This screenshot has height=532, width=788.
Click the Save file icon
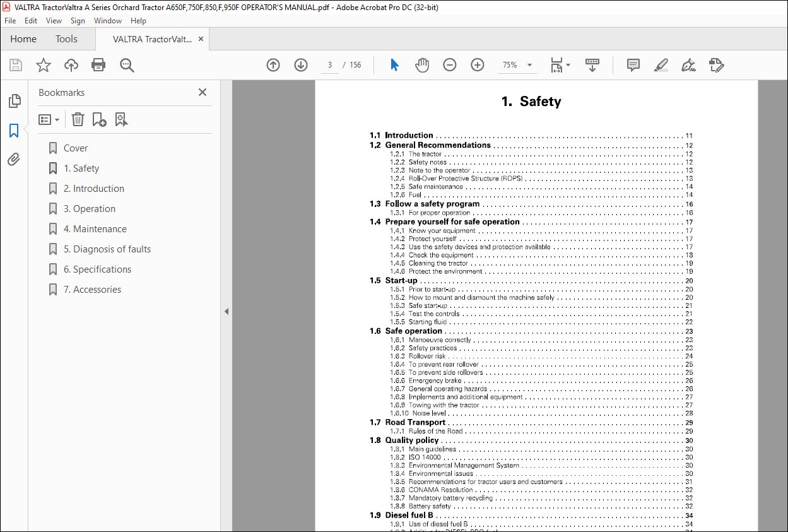point(16,65)
